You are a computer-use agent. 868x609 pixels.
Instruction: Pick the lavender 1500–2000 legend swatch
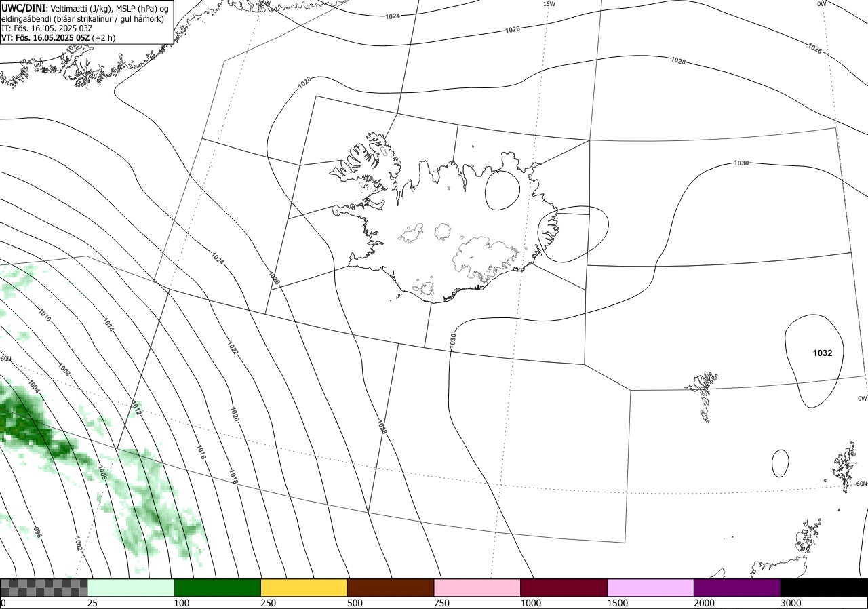[x=651, y=587]
